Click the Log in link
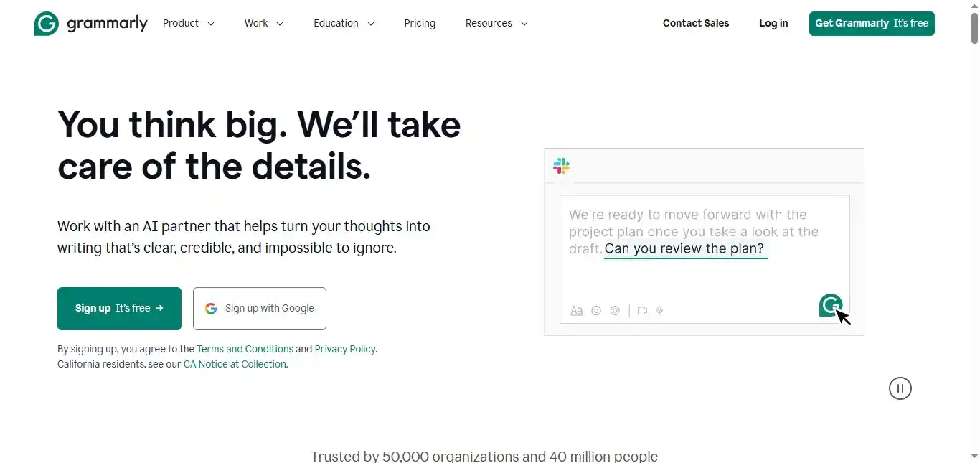Screen dimensions: 980x463 click(x=773, y=23)
